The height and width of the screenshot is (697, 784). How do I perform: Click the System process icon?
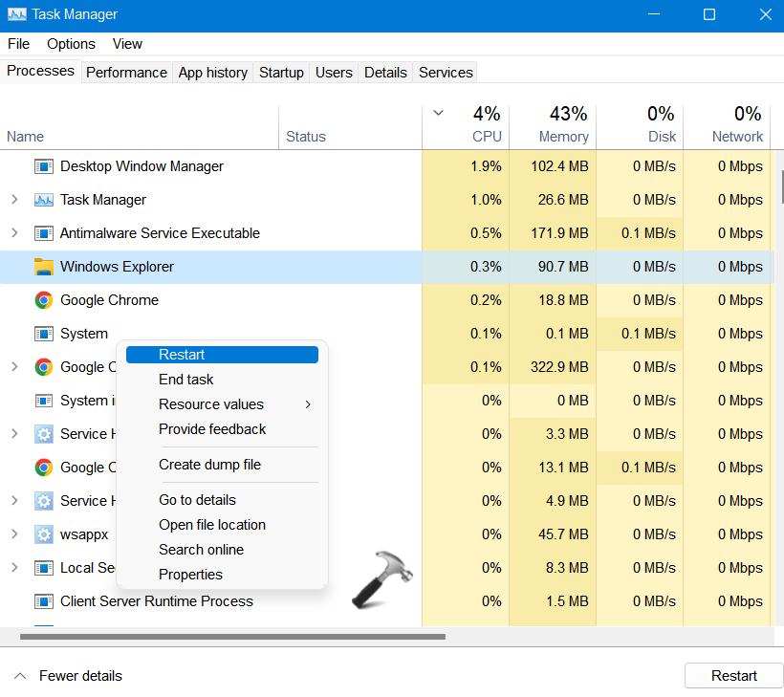(43, 334)
